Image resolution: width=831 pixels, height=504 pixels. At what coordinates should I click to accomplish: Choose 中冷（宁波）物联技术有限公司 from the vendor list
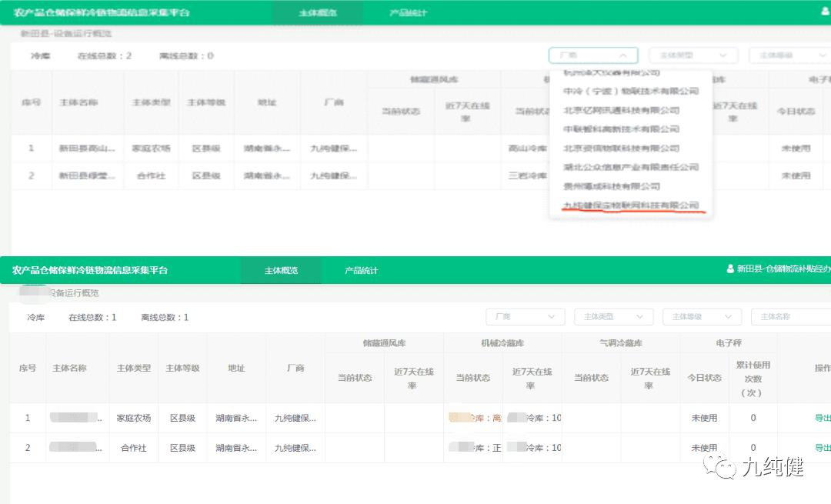point(631,91)
